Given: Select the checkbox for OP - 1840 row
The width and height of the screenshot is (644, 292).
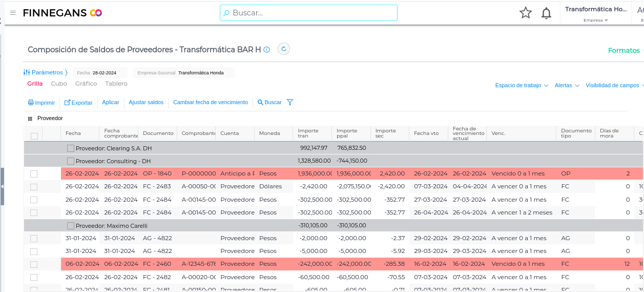Looking at the screenshot, I should click(34, 174).
